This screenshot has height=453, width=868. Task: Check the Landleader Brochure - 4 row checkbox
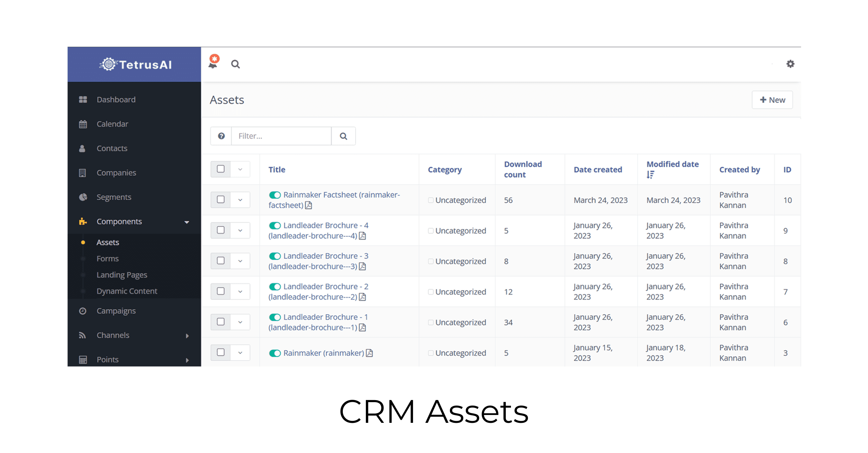(221, 230)
